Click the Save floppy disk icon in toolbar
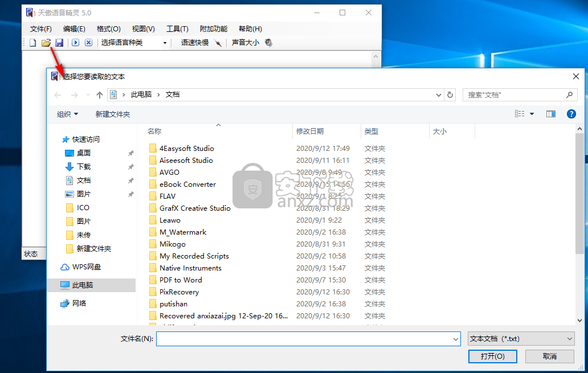 point(59,43)
